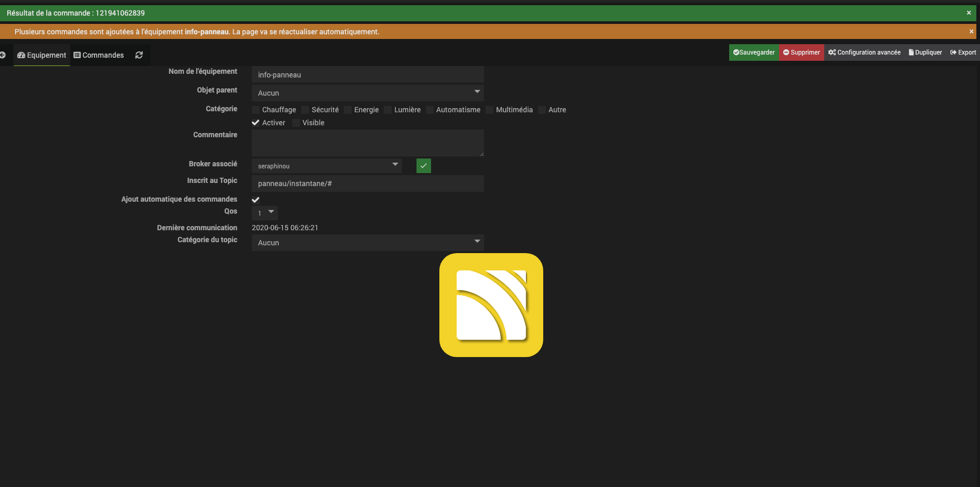
Task: Click inside the Inscrit au Topic field
Action: point(368,183)
